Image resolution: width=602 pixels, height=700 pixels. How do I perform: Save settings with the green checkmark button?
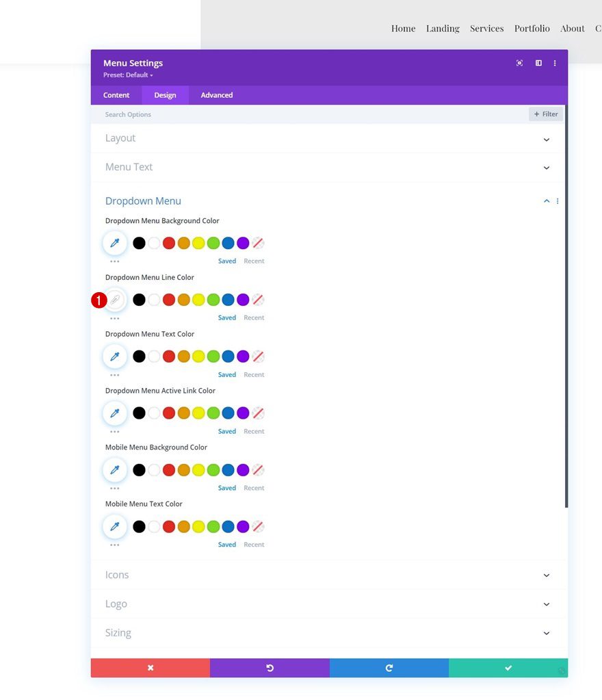pos(508,667)
